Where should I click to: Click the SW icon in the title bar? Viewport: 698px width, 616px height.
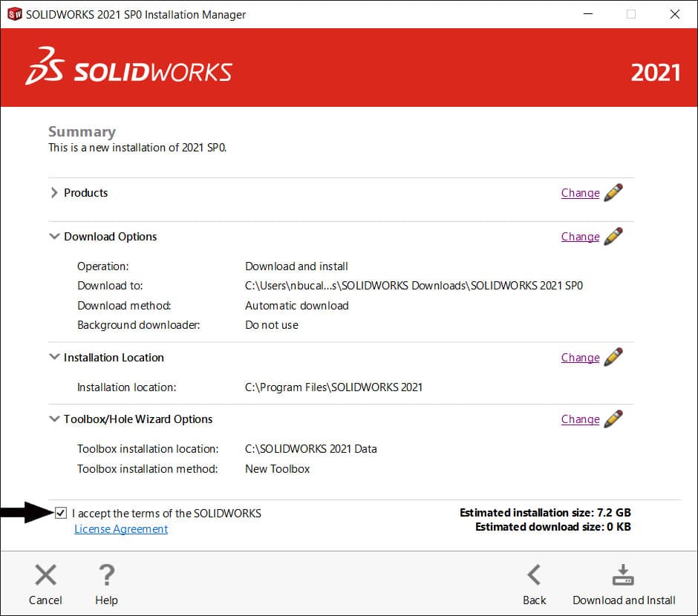point(14,14)
